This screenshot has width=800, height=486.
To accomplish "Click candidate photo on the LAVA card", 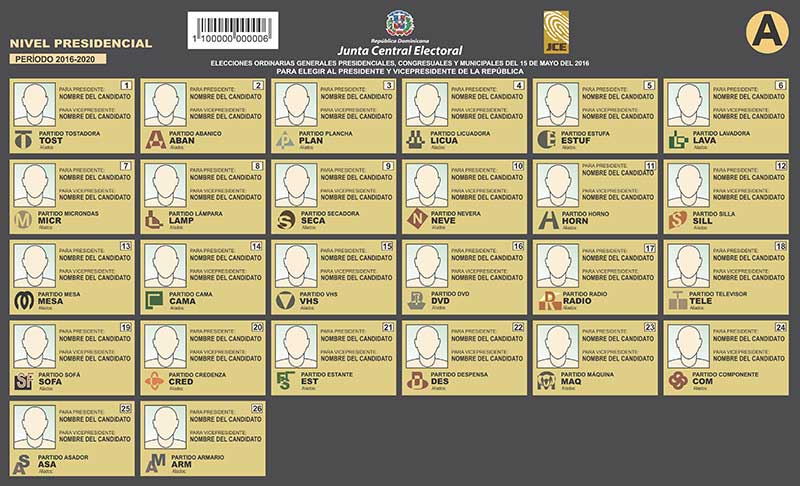I will click(x=689, y=105).
